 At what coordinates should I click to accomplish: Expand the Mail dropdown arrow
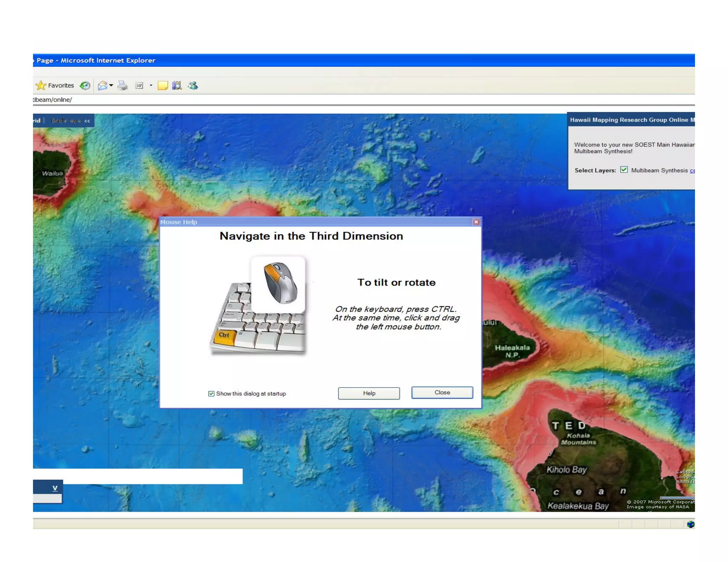click(x=111, y=86)
